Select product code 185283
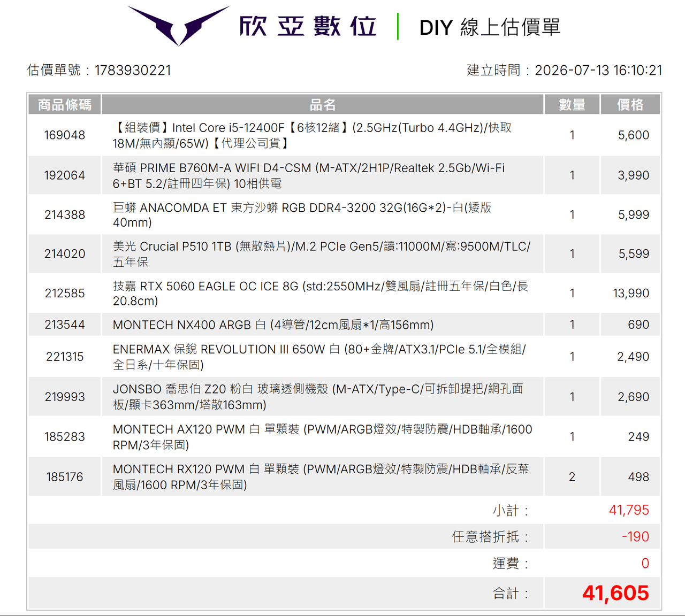 click(65, 437)
